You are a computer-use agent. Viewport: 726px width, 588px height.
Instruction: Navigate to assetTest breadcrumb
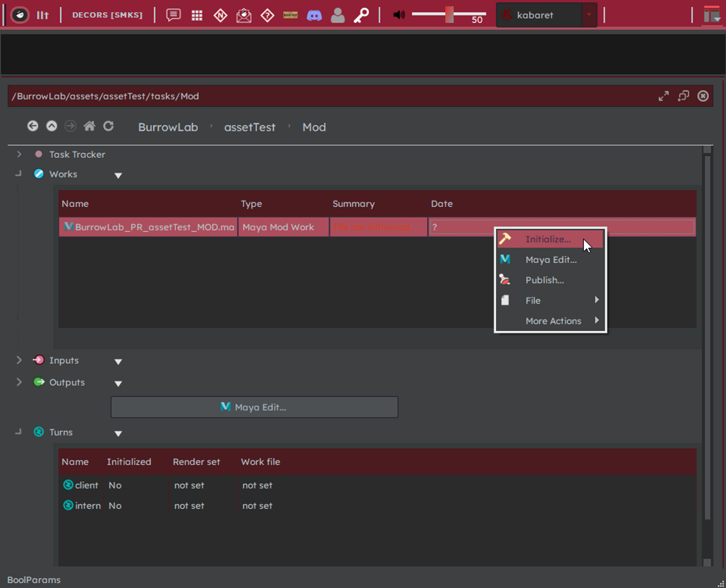(250, 127)
